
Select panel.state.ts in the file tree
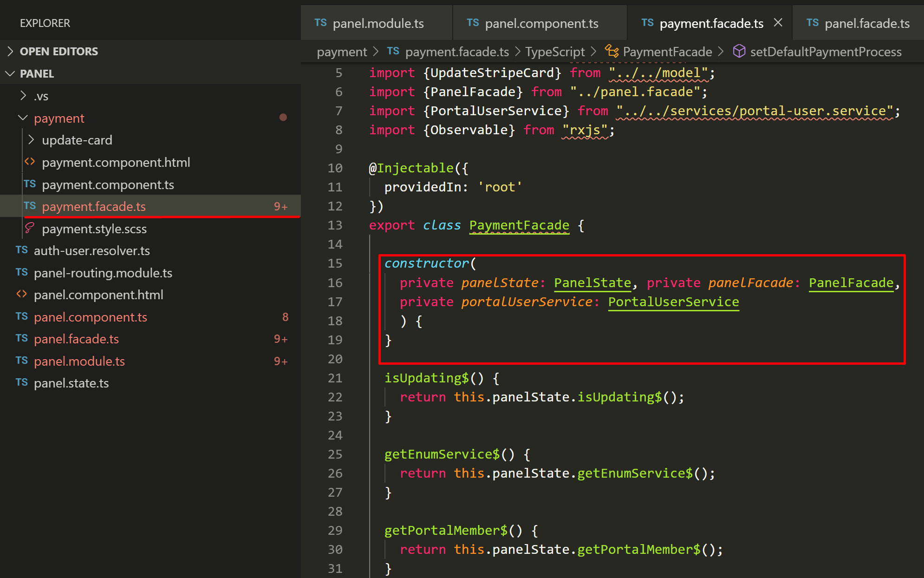(71, 383)
